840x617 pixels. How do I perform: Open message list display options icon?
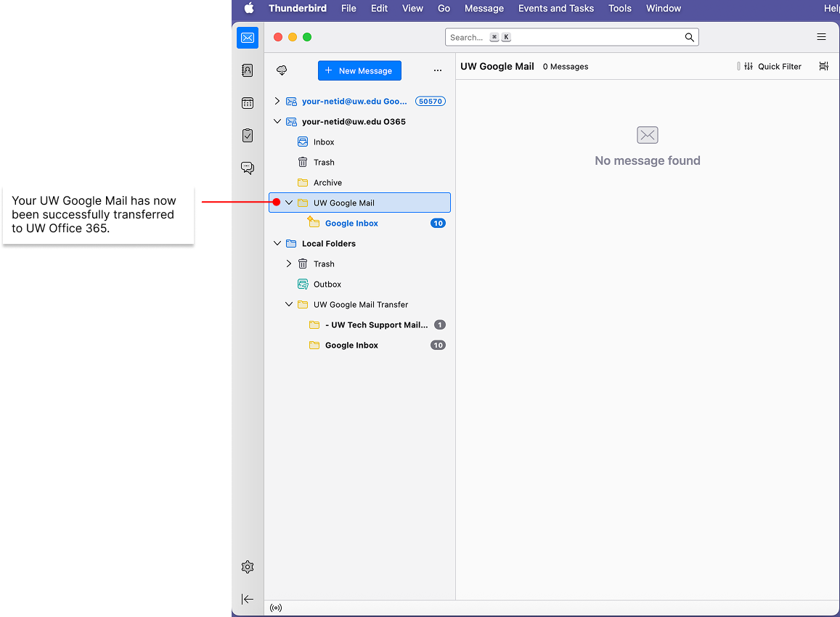click(x=823, y=66)
